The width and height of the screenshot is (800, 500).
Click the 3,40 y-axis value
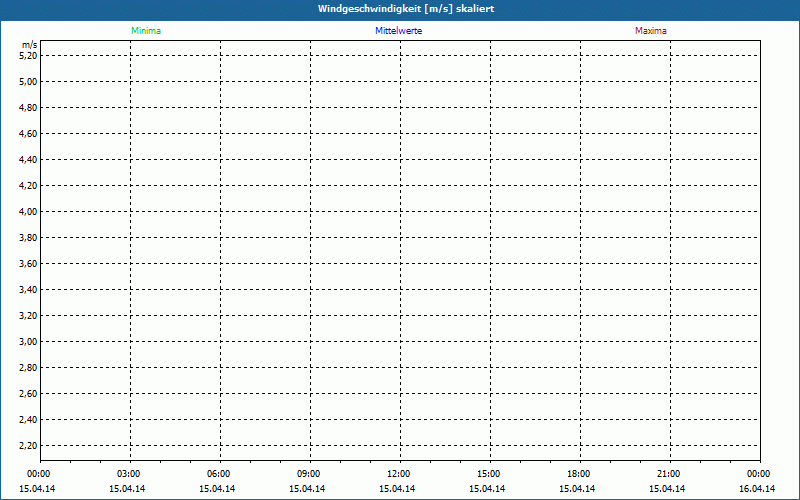point(28,290)
